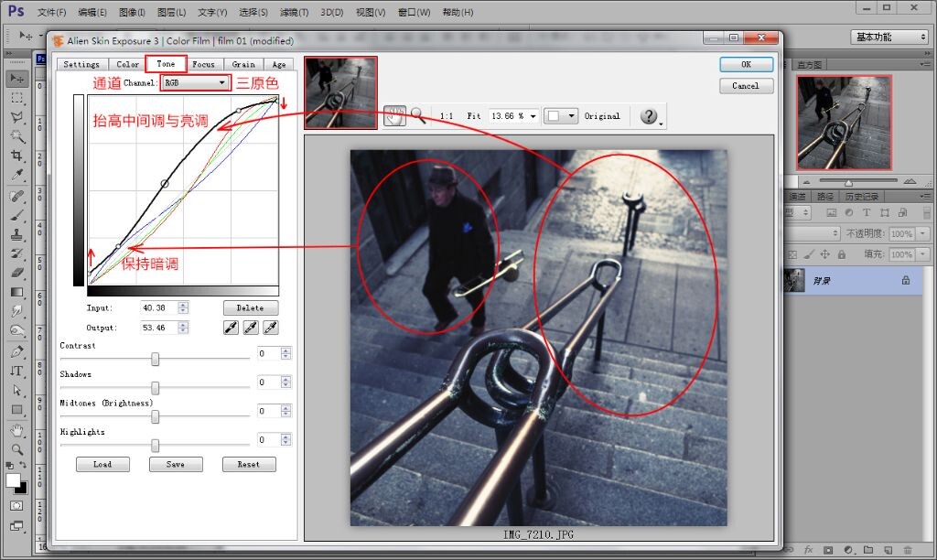Viewport: 937px width, 560px height.
Task: Switch to the Settings tab
Action: click(x=81, y=64)
